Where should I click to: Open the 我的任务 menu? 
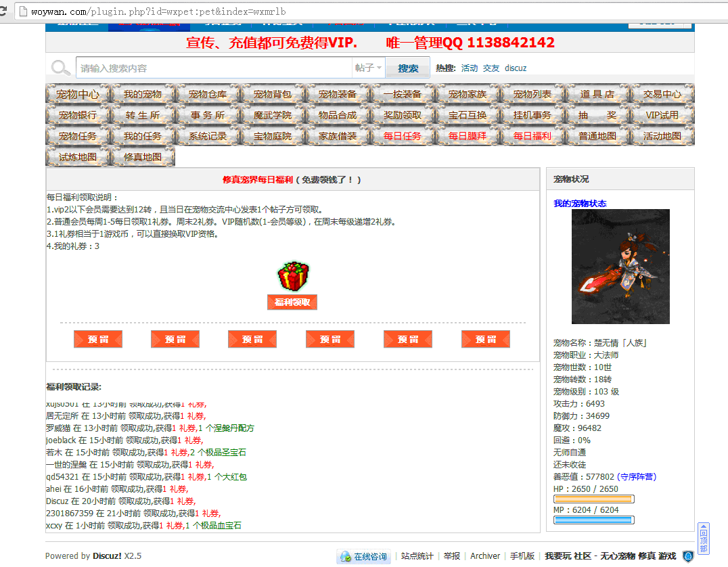click(143, 135)
